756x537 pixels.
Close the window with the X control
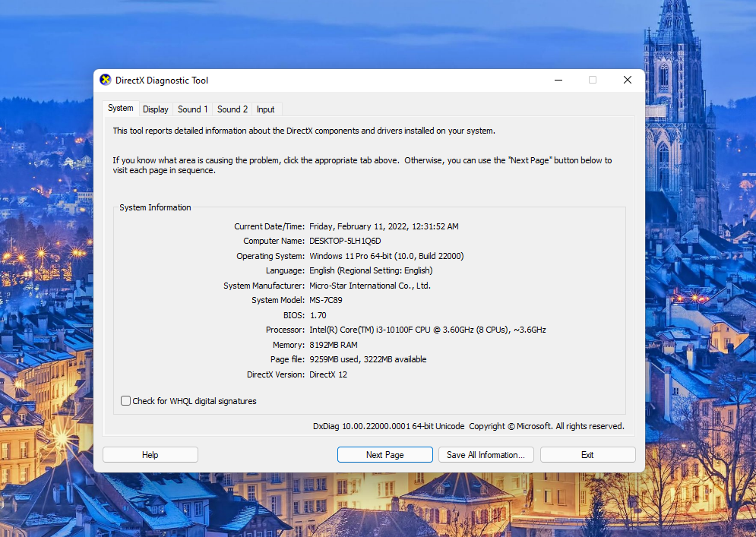click(627, 80)
